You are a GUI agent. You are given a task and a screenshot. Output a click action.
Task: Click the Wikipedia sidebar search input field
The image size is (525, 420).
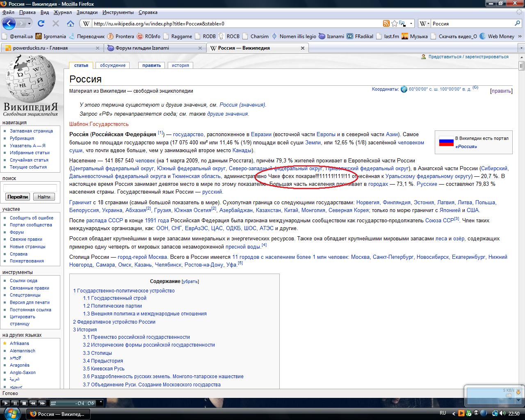pyautogui.click(x=30, y=188)
